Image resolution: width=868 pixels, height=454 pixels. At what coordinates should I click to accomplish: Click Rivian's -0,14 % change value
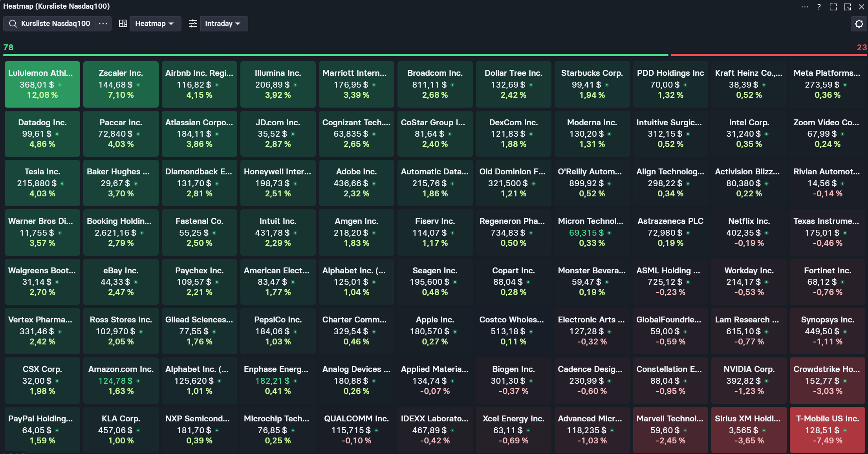click(828, 194)
